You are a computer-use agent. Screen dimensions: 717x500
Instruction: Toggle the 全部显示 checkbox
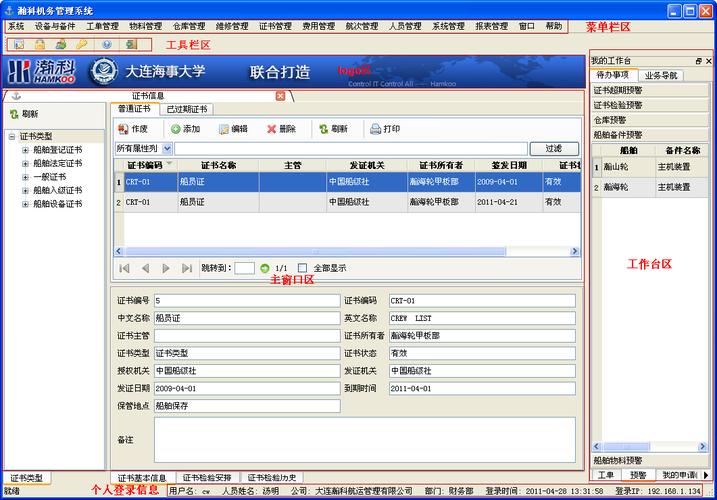[x=302, y=268]
